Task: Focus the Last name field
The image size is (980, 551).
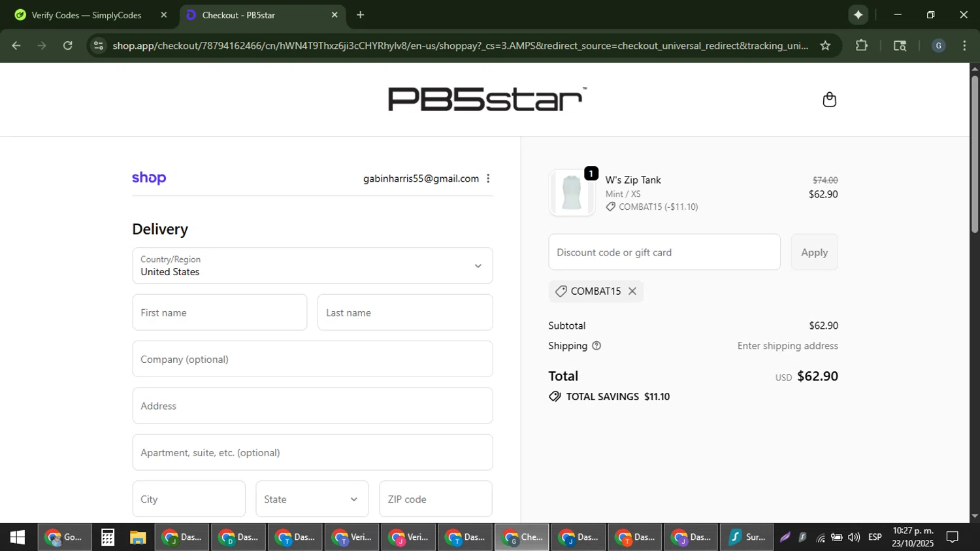Action: click(x=405, y=312)
